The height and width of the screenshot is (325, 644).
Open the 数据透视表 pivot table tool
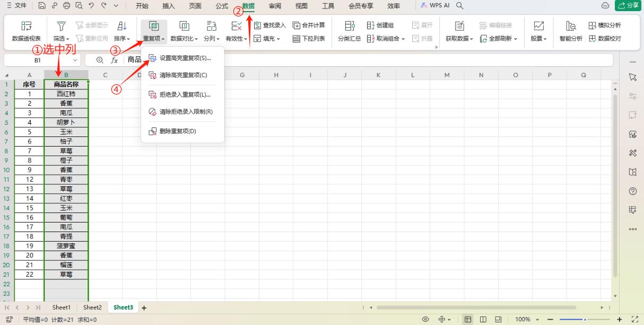click(26, 32)
